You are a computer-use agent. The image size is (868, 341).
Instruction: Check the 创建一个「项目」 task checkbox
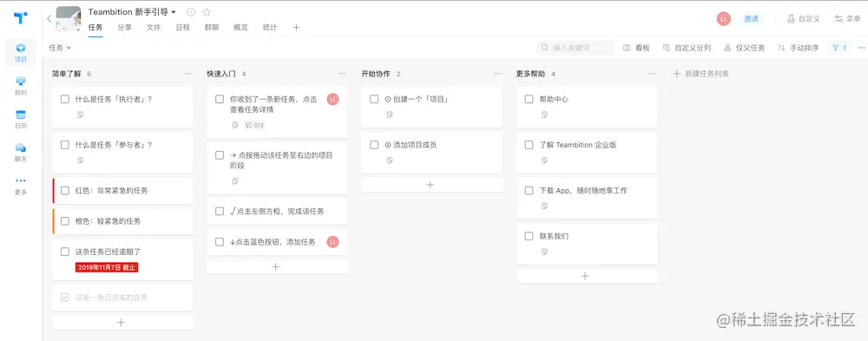pos(374,99)
